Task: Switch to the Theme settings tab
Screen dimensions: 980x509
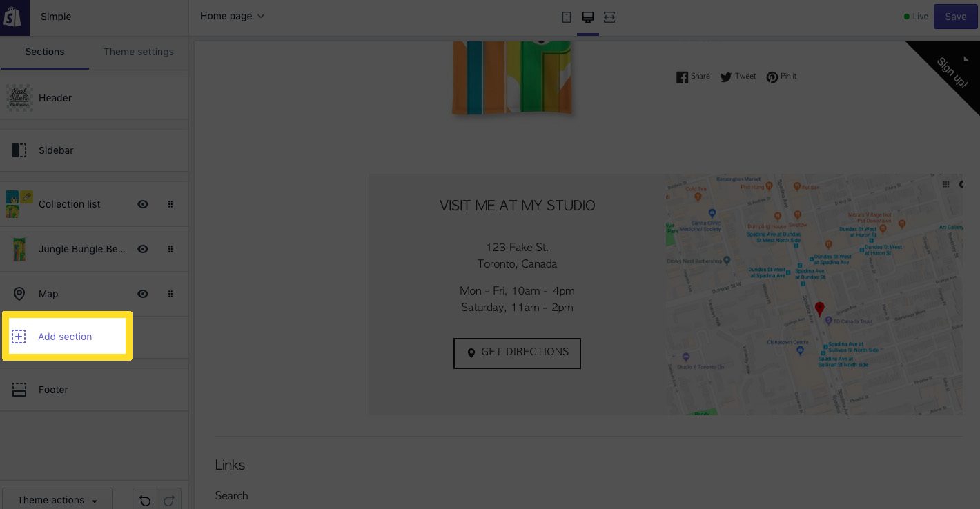Action: click(x=138, y=52)
